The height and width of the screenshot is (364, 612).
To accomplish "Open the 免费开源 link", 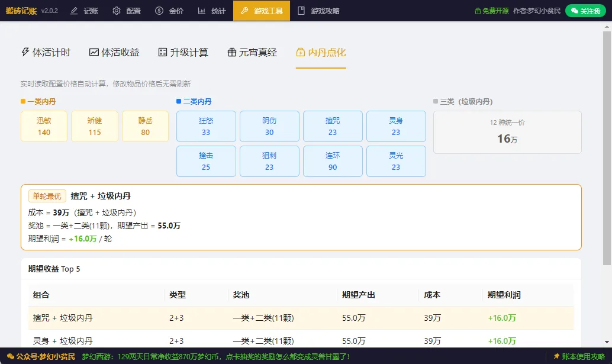I will 491,11.
